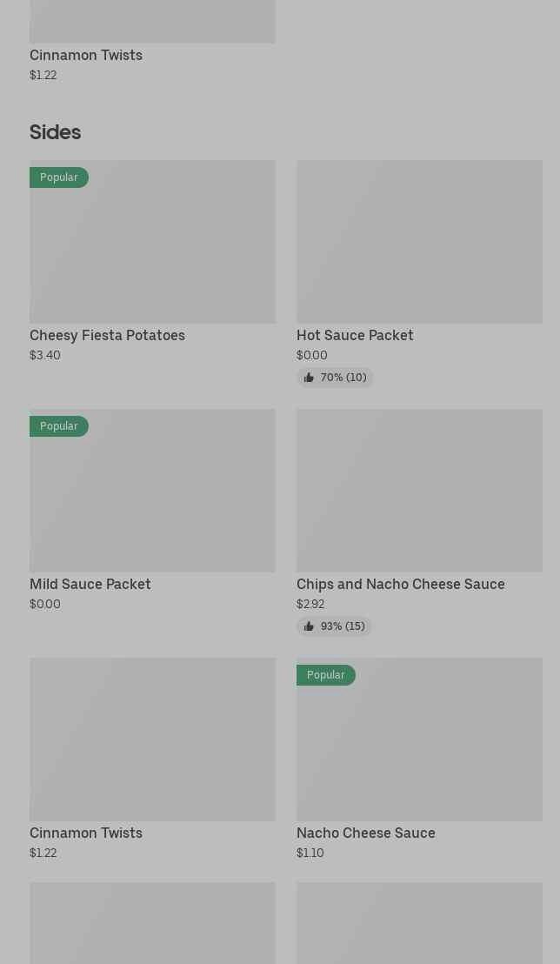Click the $3.40 price under Cheesy Fiesta Potatoes
The width and height of the screenshot is (560, 964).
pos(45,355)
